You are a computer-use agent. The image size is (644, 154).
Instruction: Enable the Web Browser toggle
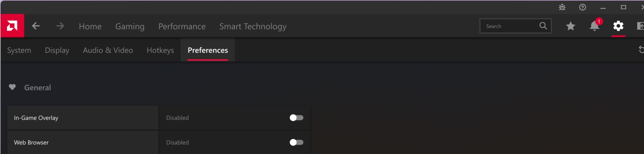pyautogui.click(x=296, y=142)
